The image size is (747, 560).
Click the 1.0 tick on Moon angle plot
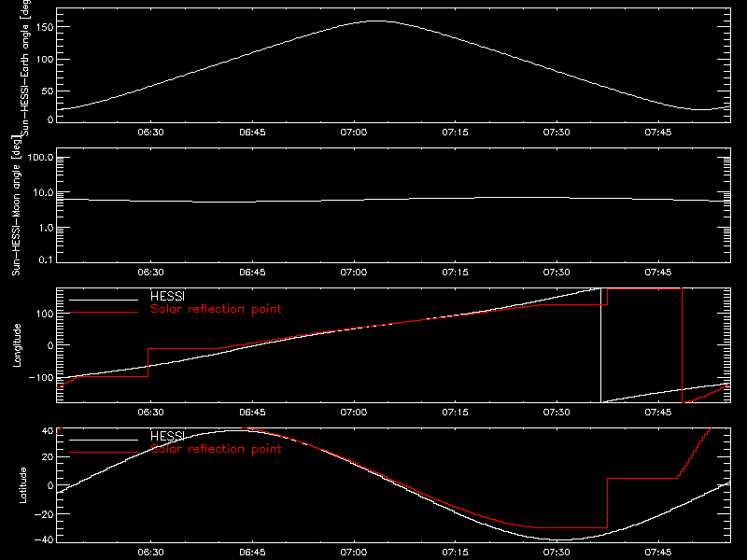tap(46, 228)
